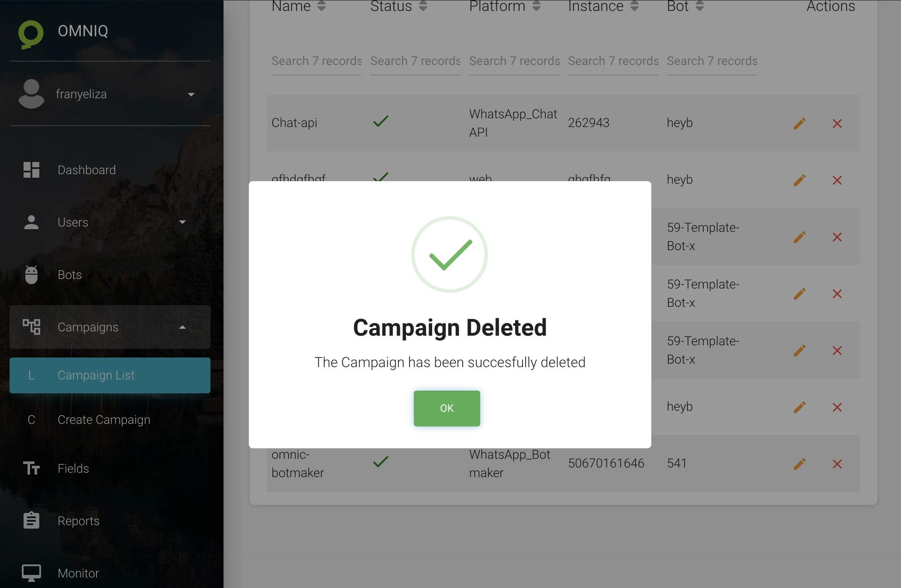Delete the omnic-botmaker campaign
This screenshot has height=588, width=901.
pyautogui.click(x=837, y=464)
